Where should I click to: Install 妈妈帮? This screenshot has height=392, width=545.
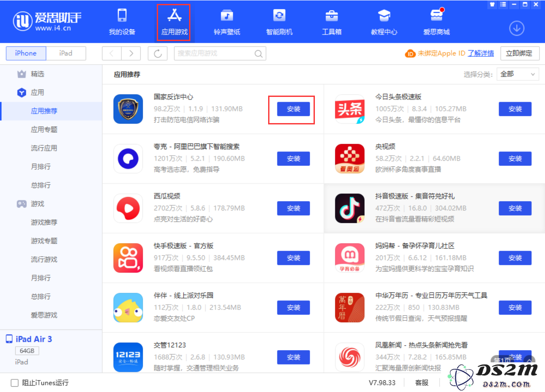pos(515,258)
